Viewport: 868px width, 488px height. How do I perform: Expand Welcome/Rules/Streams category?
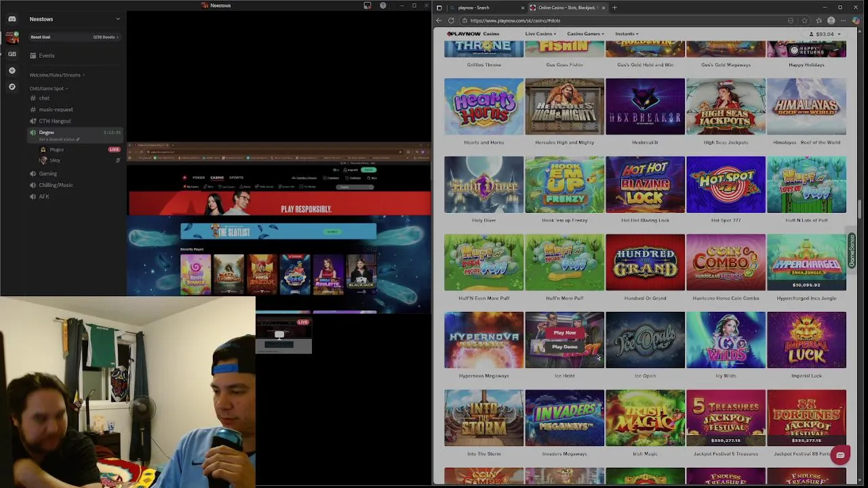click(x=57, y=75)
